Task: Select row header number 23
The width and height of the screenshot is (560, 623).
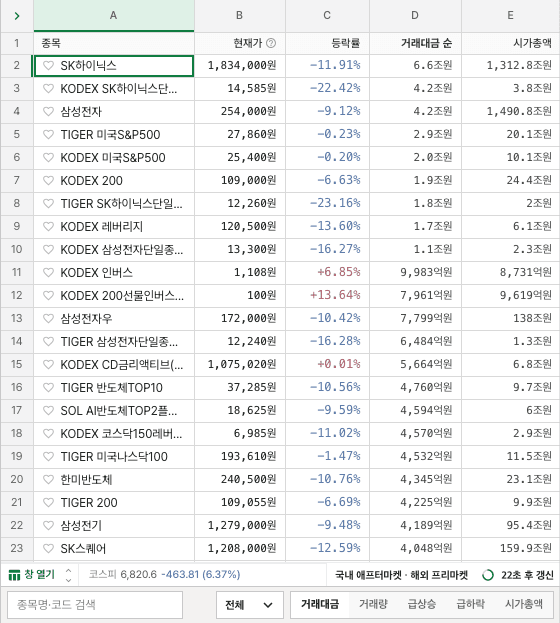Action: 17,549
